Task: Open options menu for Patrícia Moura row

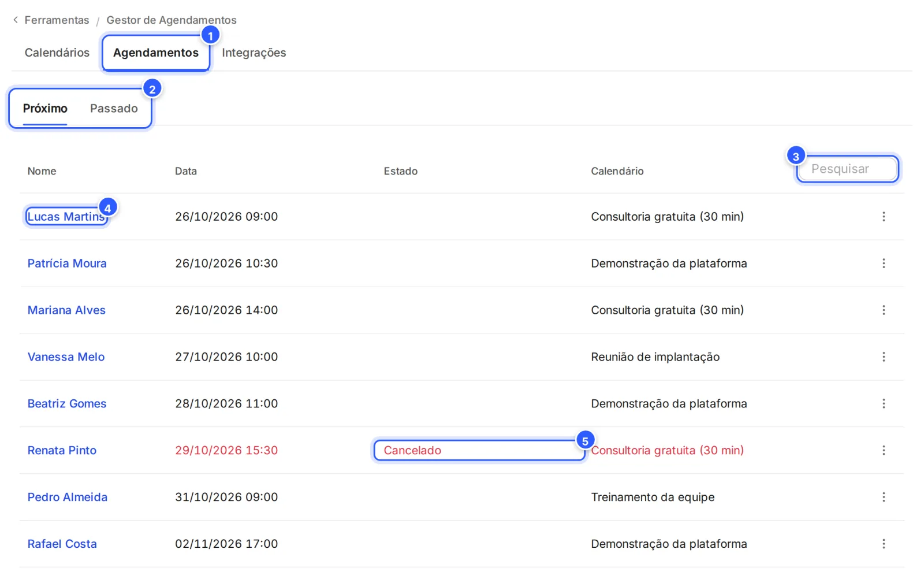Action: point(884,263)
